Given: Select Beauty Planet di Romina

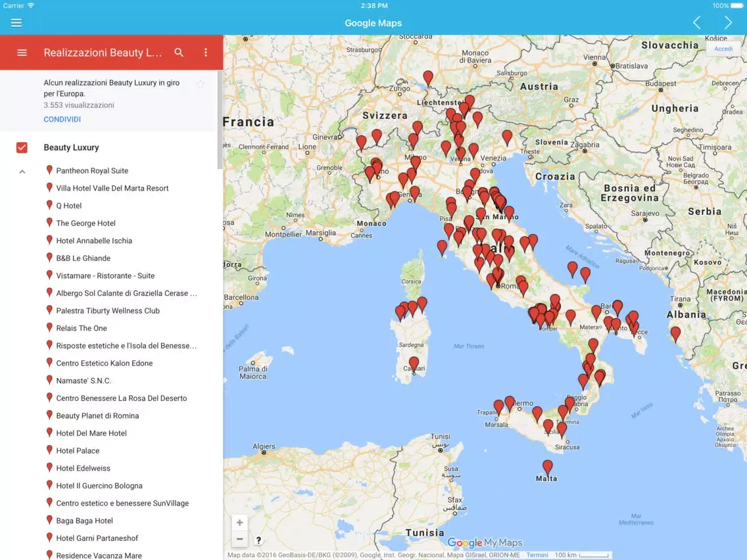Looking at the screenshot, I should [98, 415].
